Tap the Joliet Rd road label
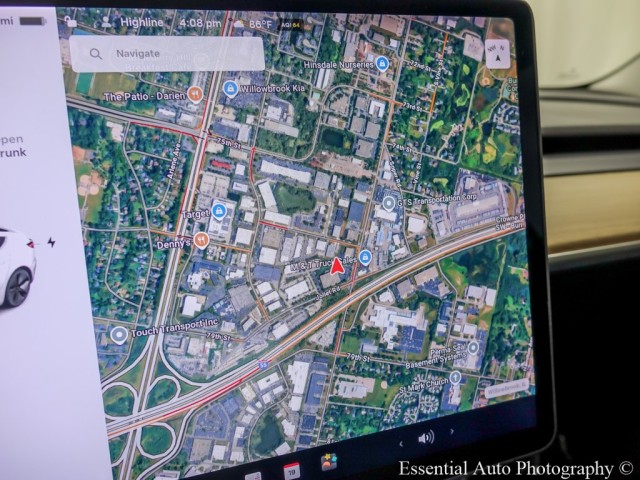The width and height of the screenshot is (640, 480). pos(327,295)
